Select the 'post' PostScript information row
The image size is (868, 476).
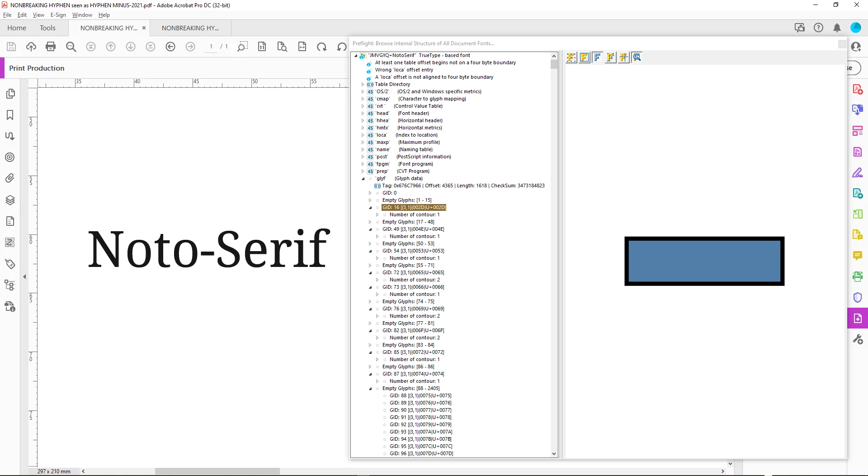413,157
